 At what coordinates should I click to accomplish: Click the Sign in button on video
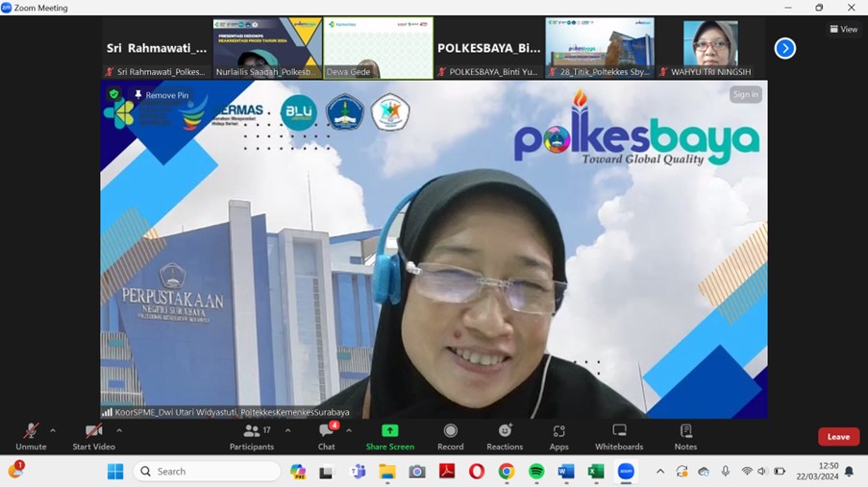click(x=746, y=95)
